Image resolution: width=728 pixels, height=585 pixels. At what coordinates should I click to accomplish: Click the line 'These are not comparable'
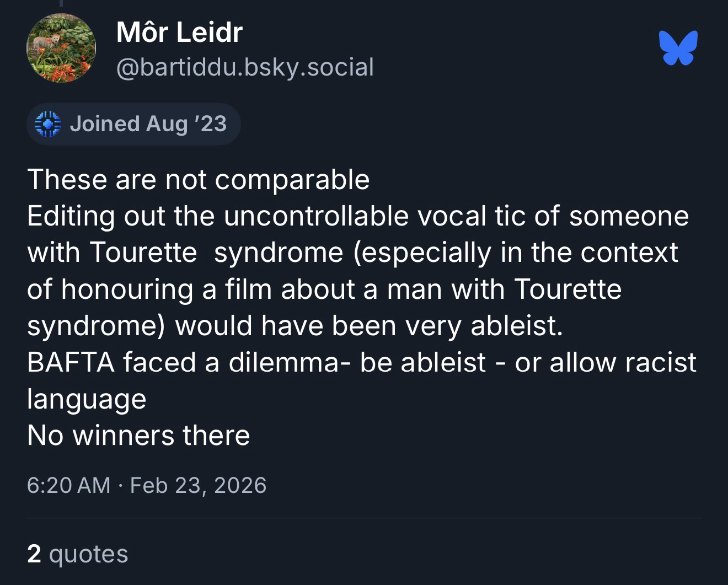click(x=198, y=180)
